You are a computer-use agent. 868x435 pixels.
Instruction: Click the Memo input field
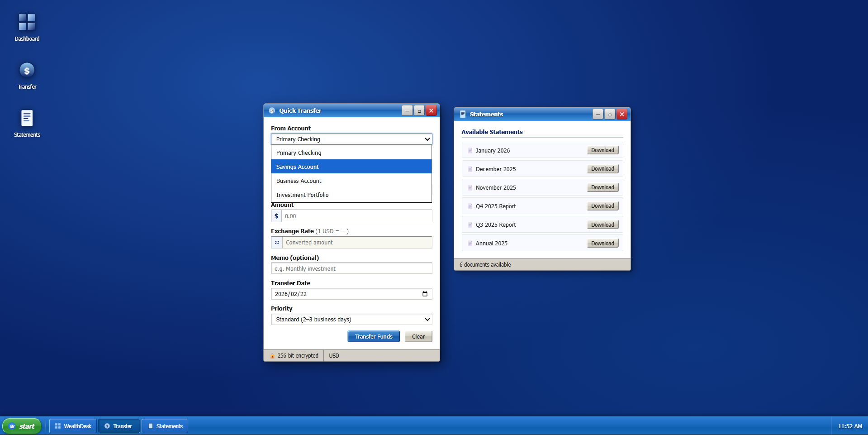click(351, 268)
